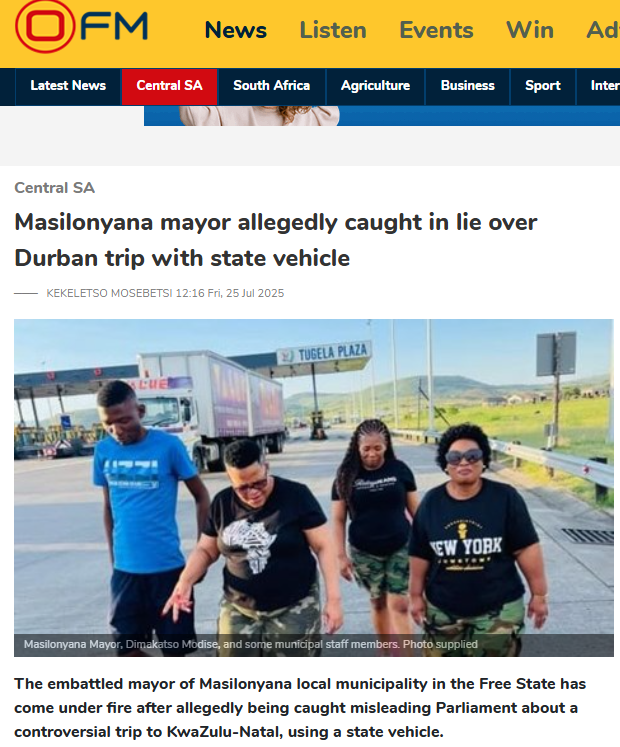The width and height of the screenshot is (620, 747).
Task: Click the banner advertisement image
Action: (382, 116)
